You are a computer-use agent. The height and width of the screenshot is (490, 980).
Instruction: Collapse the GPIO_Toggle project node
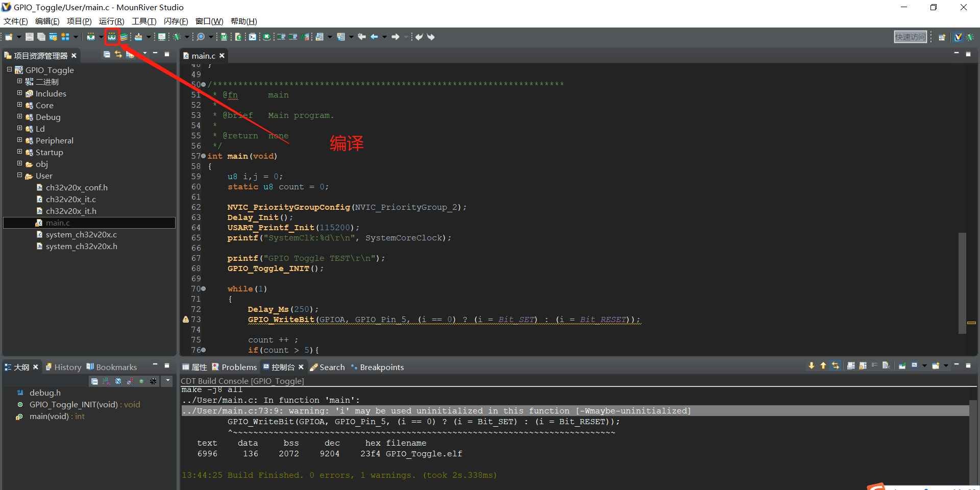tap(9, 69)
